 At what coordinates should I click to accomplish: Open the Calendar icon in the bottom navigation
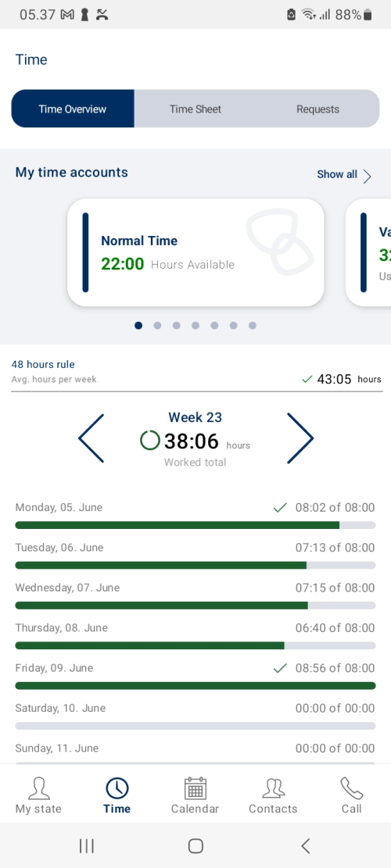[195, 788]
